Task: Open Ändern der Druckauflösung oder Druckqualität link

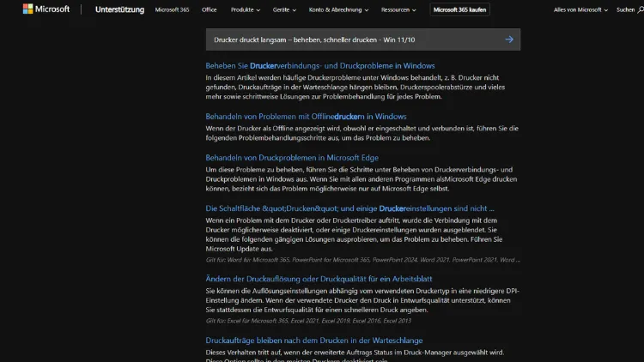Action: pos(319,279)
